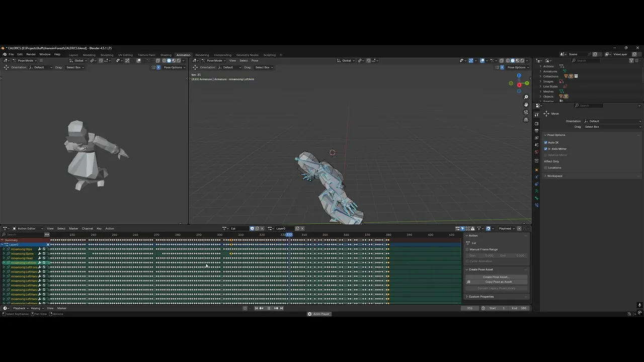Enable the Locations checkbox

pyautogui.click(x=546, y=167)
